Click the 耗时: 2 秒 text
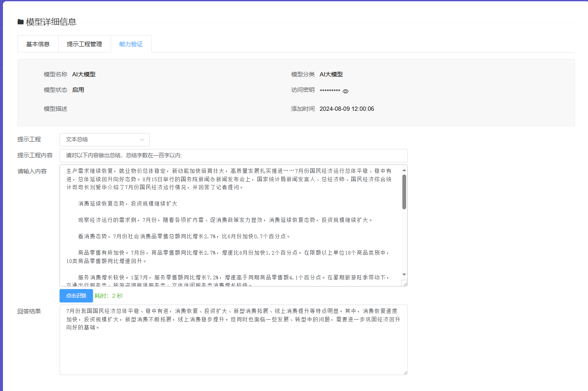The width and height of the screenshot is (588, 391). pos(109,296)
